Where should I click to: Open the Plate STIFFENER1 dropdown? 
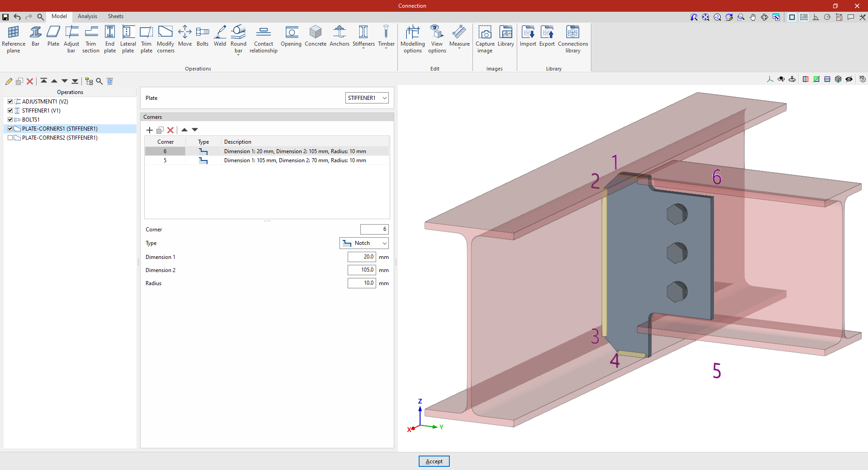click(x=367, y=98)
